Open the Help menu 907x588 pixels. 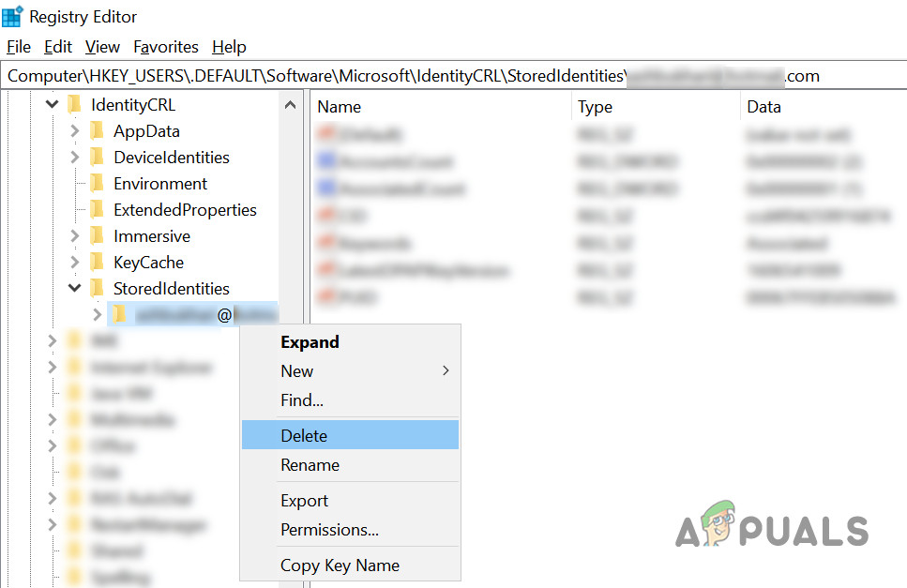(229, 47)
